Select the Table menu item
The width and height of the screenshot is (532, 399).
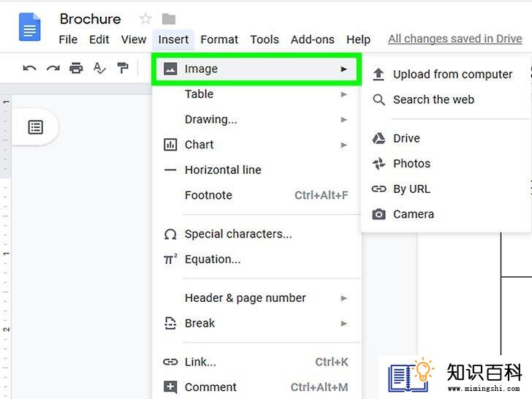(256, 94)
